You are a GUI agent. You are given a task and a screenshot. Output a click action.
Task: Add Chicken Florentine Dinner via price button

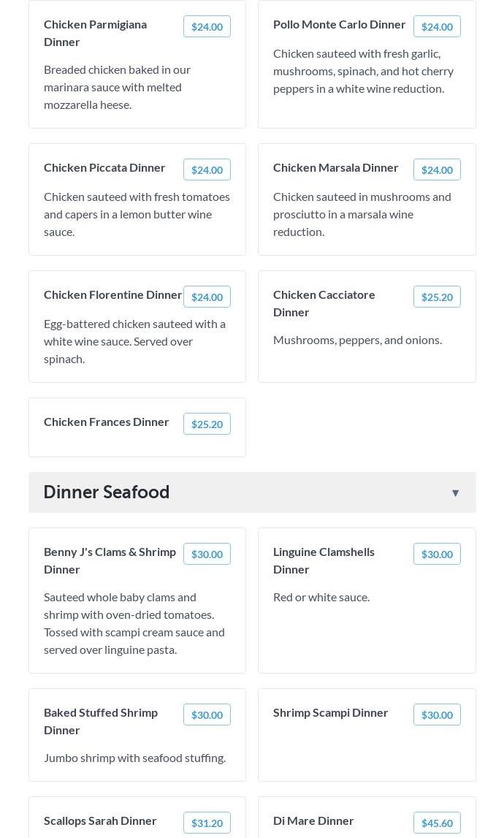[207, 297]
